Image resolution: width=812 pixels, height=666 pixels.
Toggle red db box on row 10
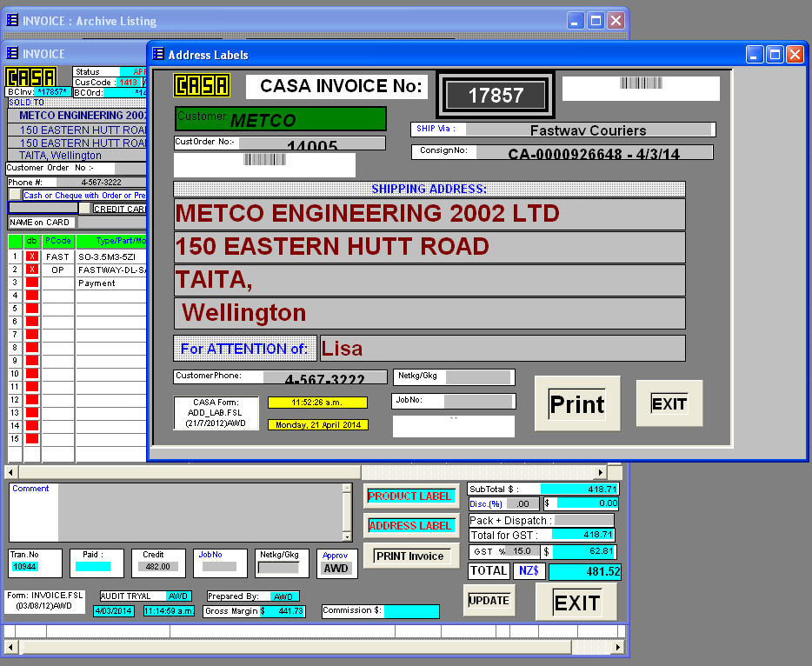(x=32, y=373)
